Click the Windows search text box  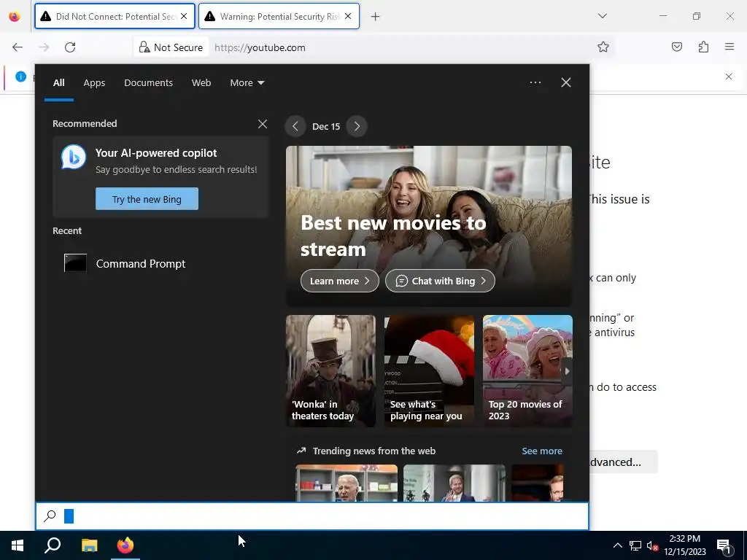pos(312,516)
